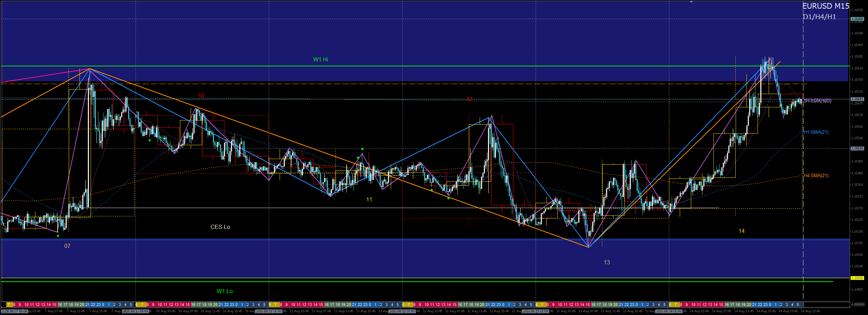Click the 11 Aug 11:45 time label
This screenshot has width=868, height=315.
[344, 311]
